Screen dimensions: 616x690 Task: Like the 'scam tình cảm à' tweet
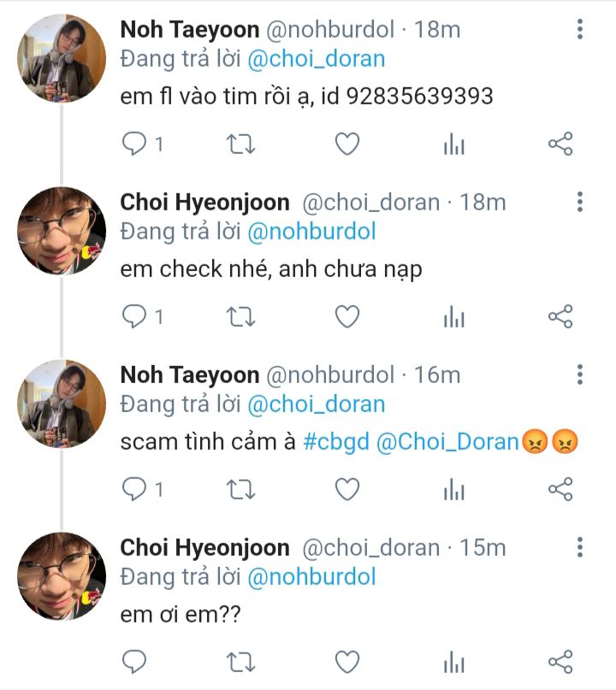coord(346,489)
